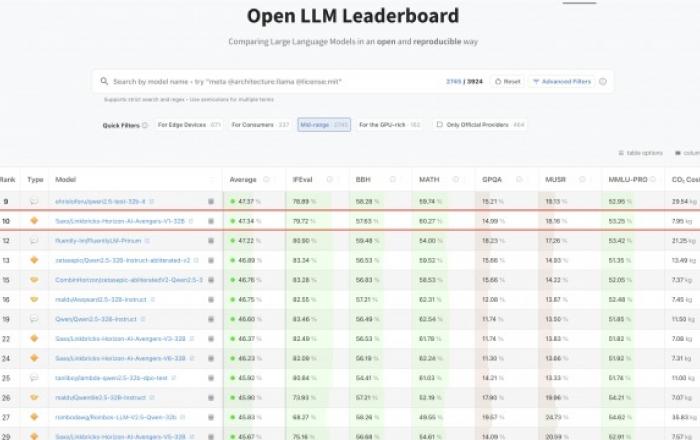Click the pin icon in rank 13 row
700x440 pixels.
(x=211, y=260)
